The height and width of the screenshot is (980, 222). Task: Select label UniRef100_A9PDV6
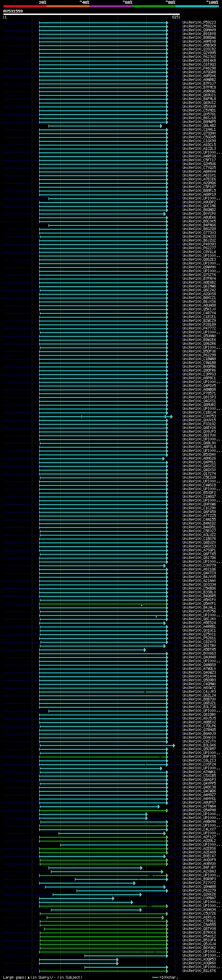(x=199, y=76)
